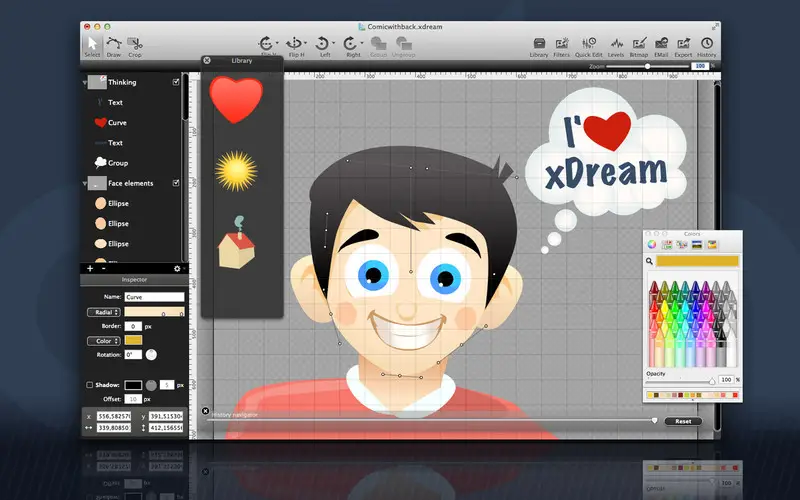Switch to image palettes tab in Colors

click(x=697, y=245)
